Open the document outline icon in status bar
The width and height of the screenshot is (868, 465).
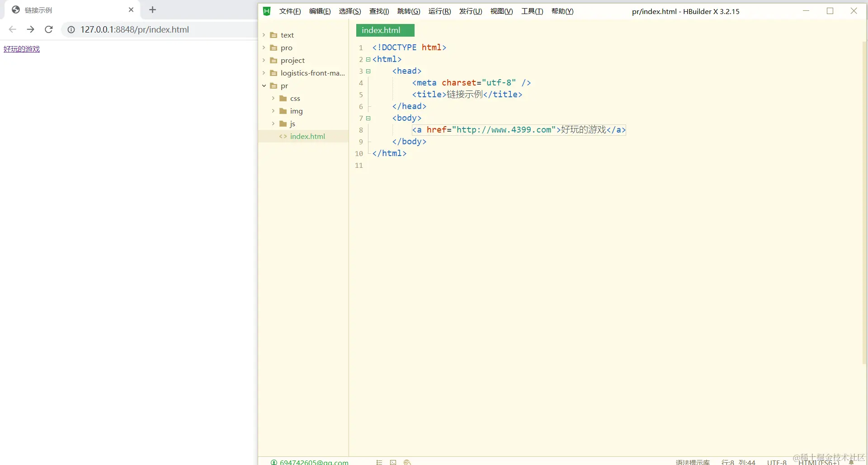point(379,462)
